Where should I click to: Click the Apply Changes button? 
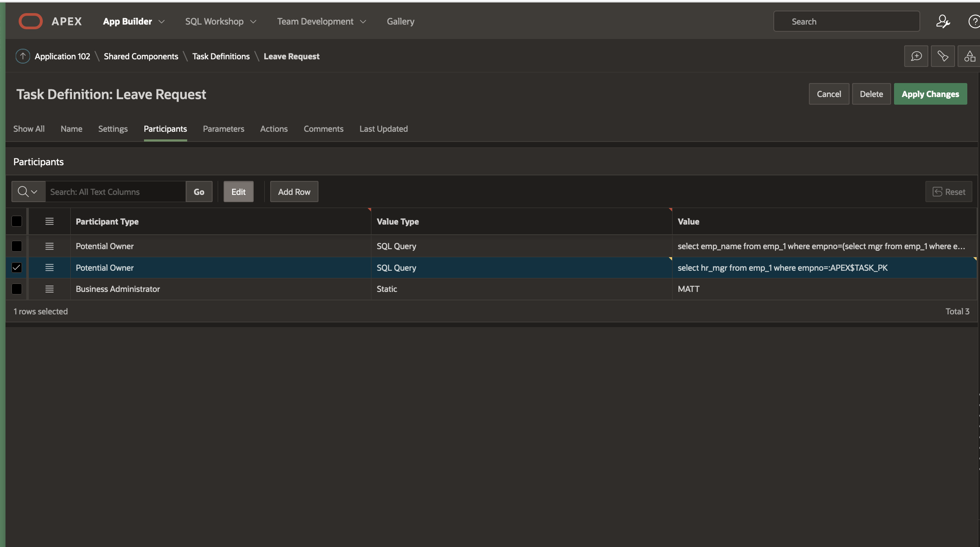[x=930, y=94]
